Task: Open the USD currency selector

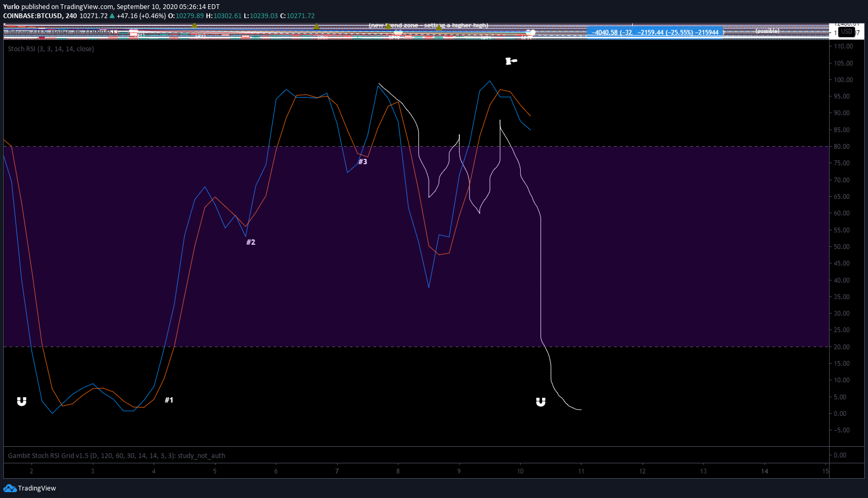Action: (x=847, y=32)
